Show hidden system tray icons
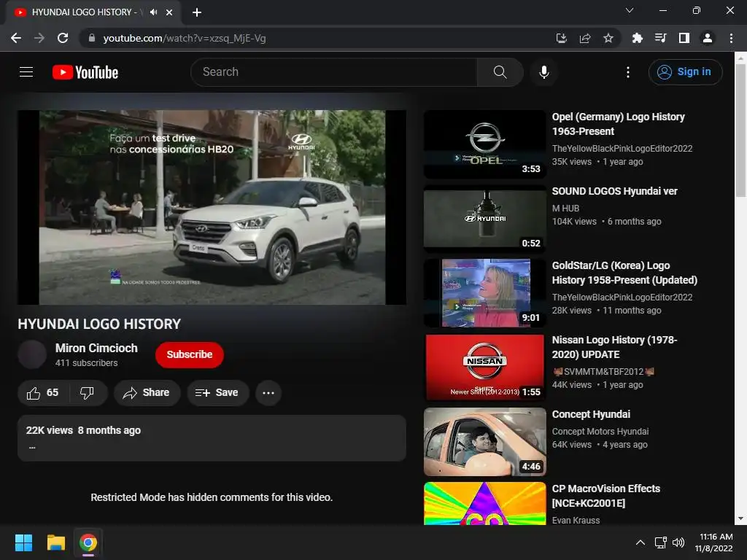This screenshot has height=560, width=747. tap(640, 542)
